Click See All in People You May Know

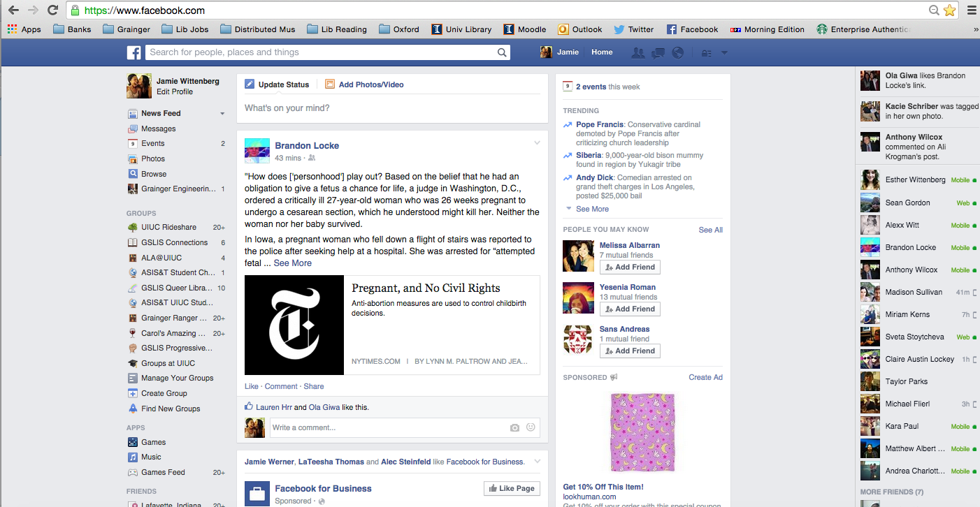(x=711, y=230)
